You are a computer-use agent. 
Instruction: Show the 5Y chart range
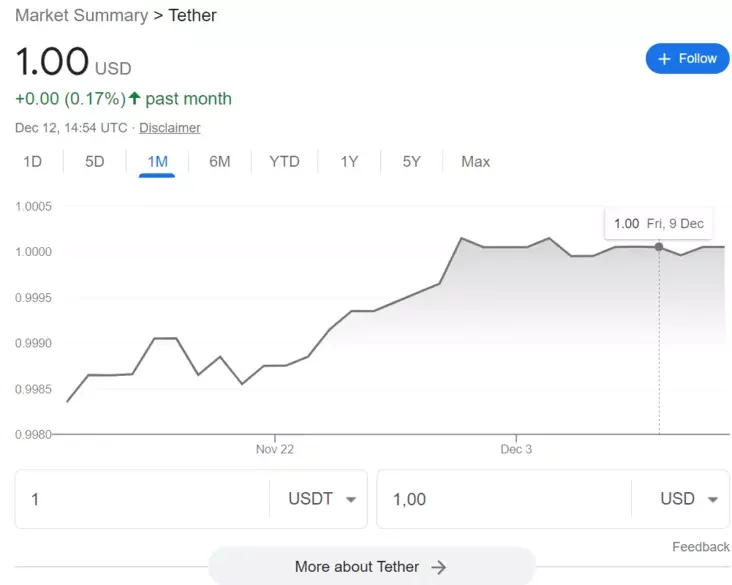pyautogui.click(x=411, y=161)
